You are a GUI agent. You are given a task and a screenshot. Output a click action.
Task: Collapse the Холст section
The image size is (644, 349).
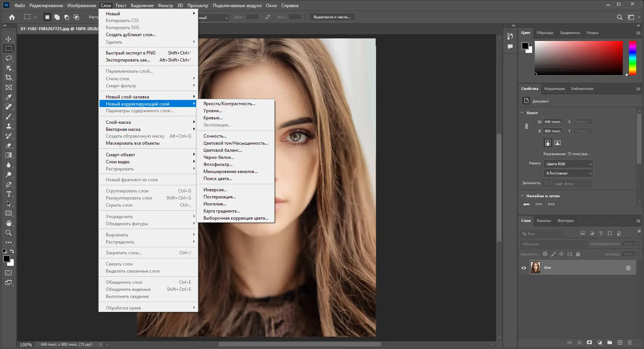pyautogui.click(x=522, y=113)
